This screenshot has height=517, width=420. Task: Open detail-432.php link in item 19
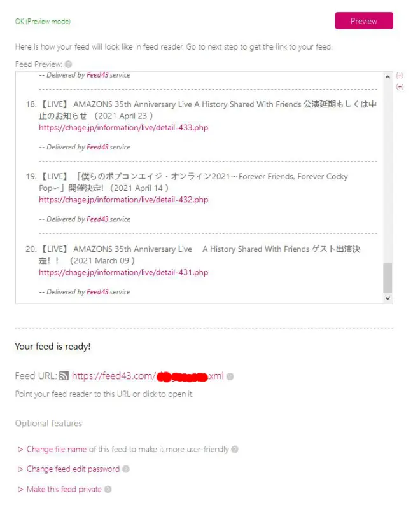tap(123, 200)
